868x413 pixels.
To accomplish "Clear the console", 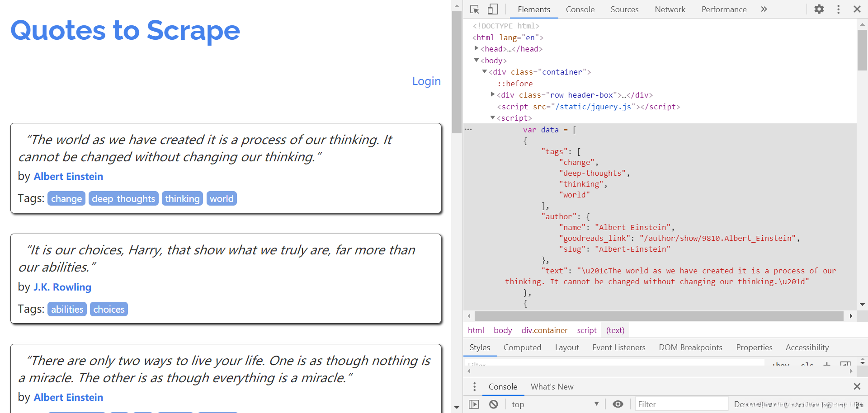I will click(x=494, y=404).
